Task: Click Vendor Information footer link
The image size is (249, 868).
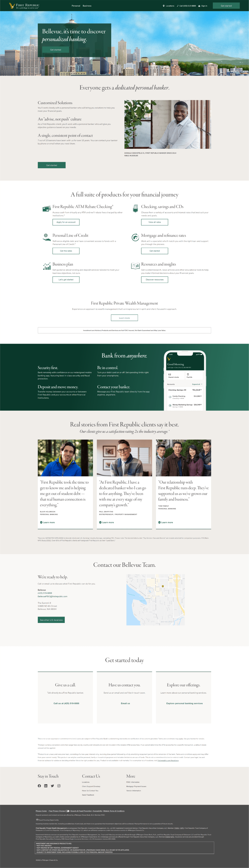Action: (x=134, y=790)
